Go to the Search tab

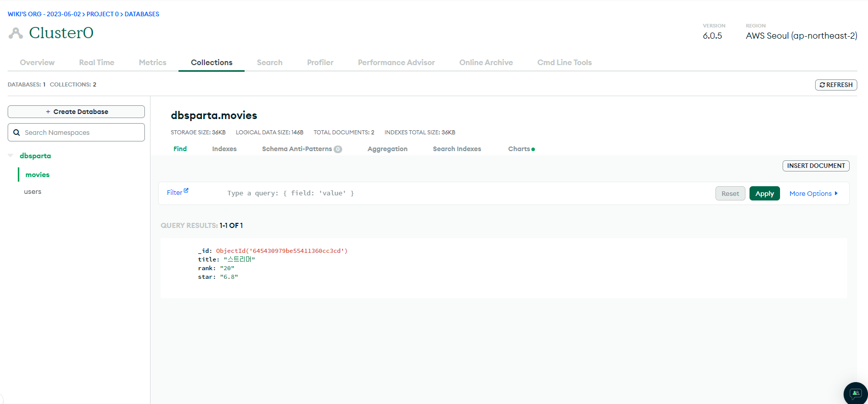coord(270,62)
